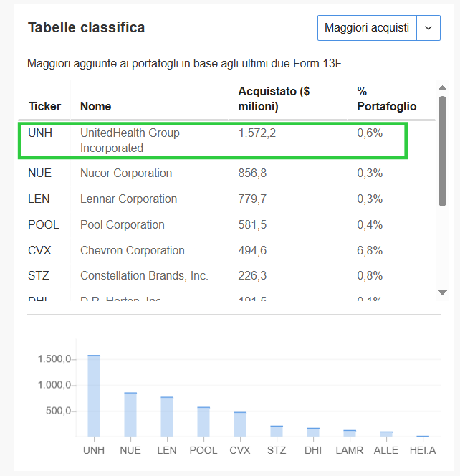Screen dimensions: 460x476
Task: Click the DHI bar in chart
Action: tap(313, 432)
